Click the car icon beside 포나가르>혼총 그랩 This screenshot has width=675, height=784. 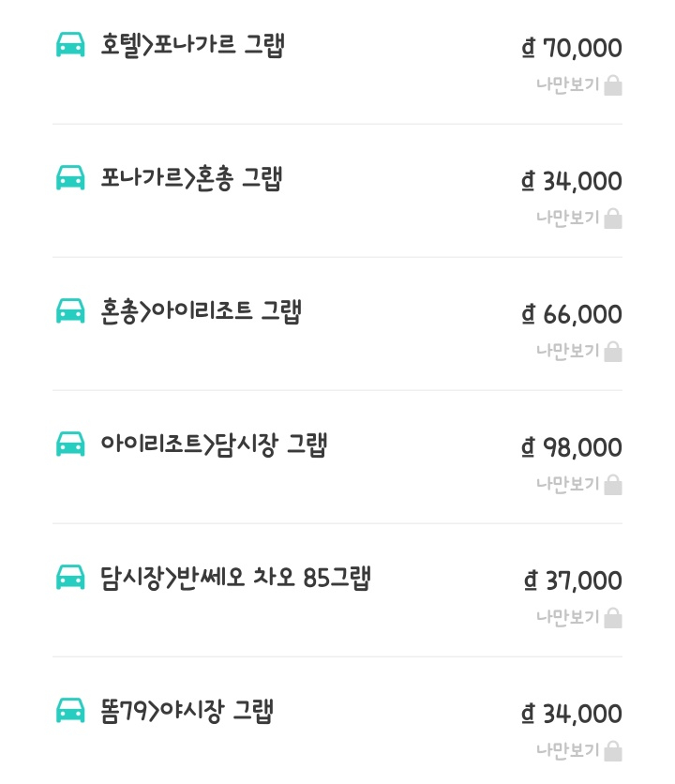[70, 178]
